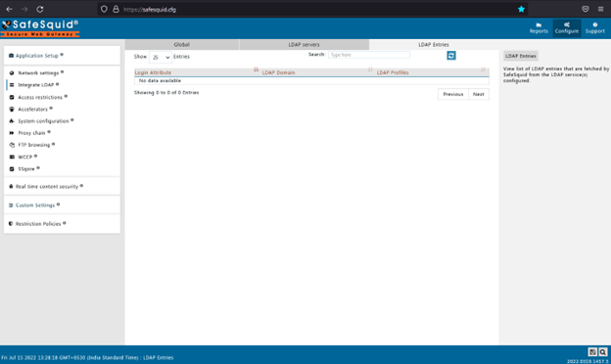Expand Custom Settings section
Screen dimensions: 611x364
34,205
